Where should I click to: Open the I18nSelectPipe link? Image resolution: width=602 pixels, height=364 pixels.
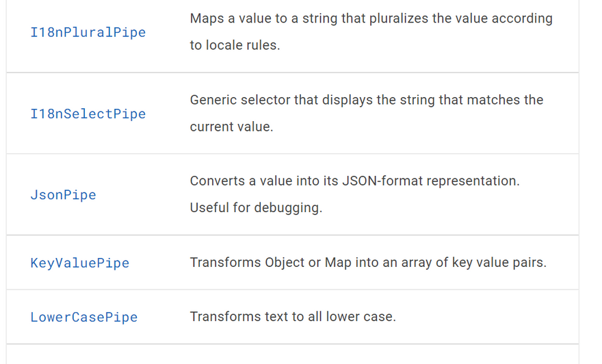point(88,114)
